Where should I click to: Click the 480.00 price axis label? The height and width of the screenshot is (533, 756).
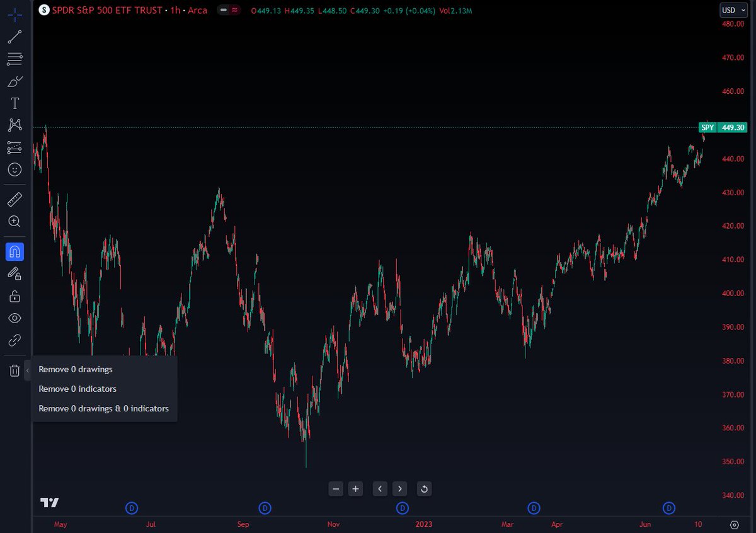tap(733, 24)
